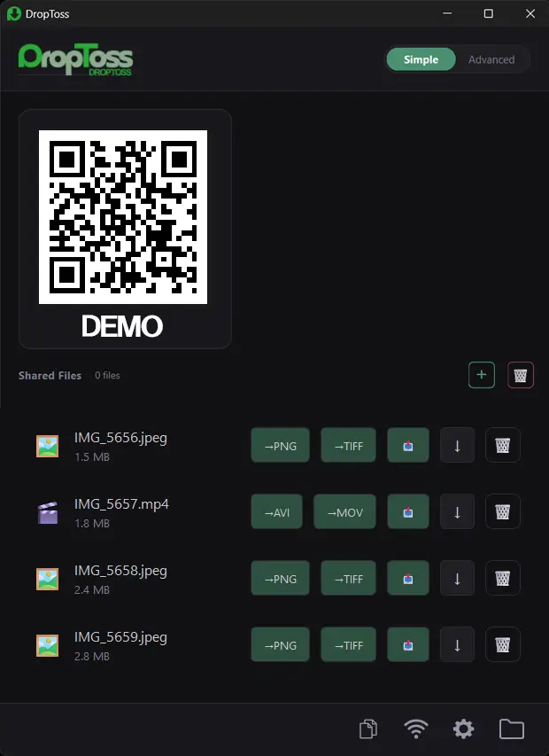Delete IMG_5657.mp4 using its trash icon

click(x=503, y=511)
